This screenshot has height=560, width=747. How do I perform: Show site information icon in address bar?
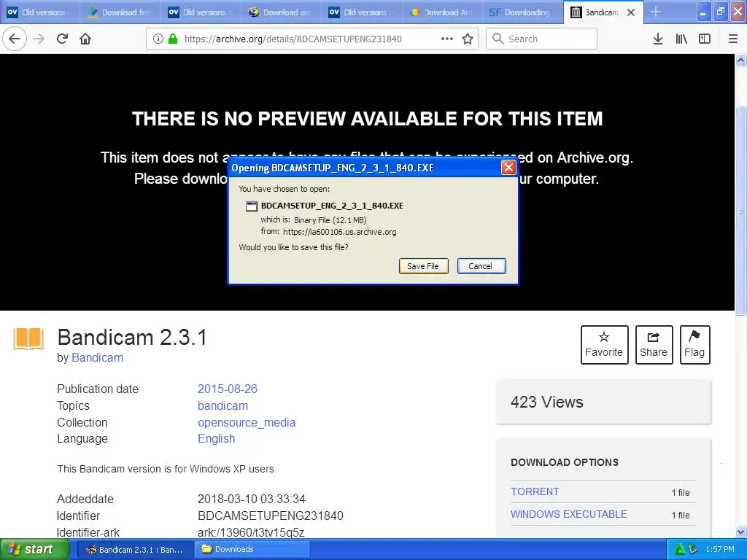pos(158,39)
